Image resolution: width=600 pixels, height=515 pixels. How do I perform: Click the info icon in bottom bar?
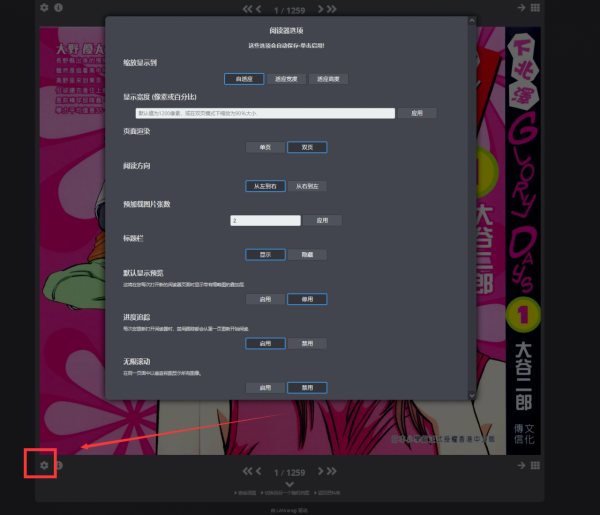[x=58, y=465]
